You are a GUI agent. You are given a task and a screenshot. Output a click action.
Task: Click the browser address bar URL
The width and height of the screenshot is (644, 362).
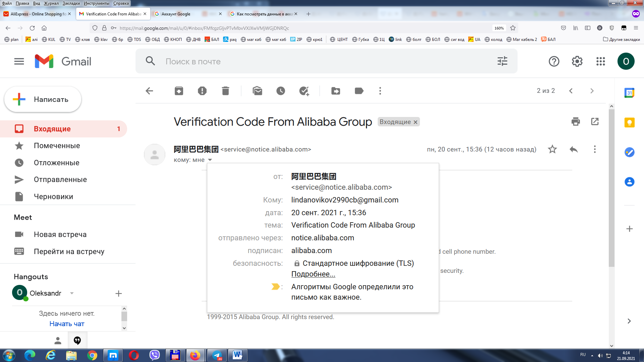pyautogui.click(x=204, y=28)
